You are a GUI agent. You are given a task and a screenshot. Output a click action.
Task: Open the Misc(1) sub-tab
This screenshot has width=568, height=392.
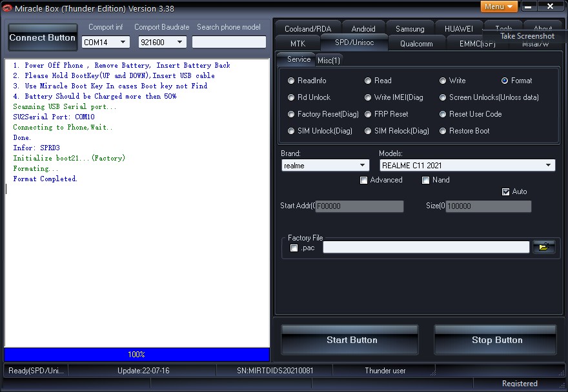329,61
